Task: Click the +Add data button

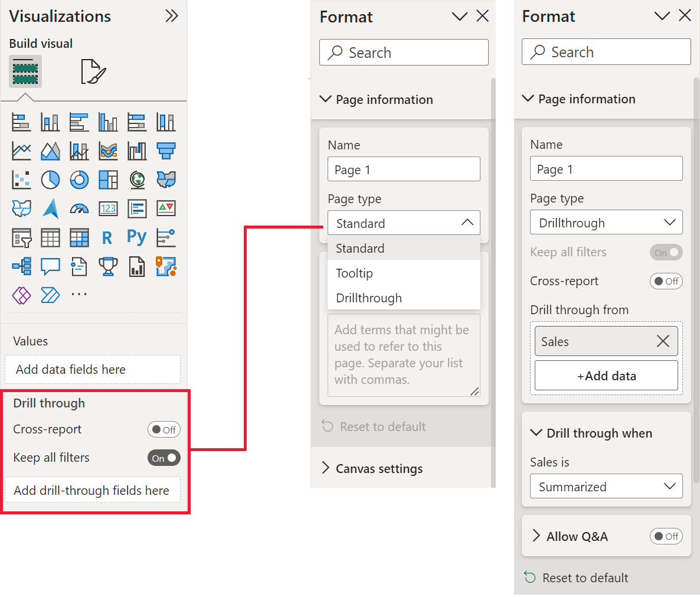Action: [x=606, y=376]
